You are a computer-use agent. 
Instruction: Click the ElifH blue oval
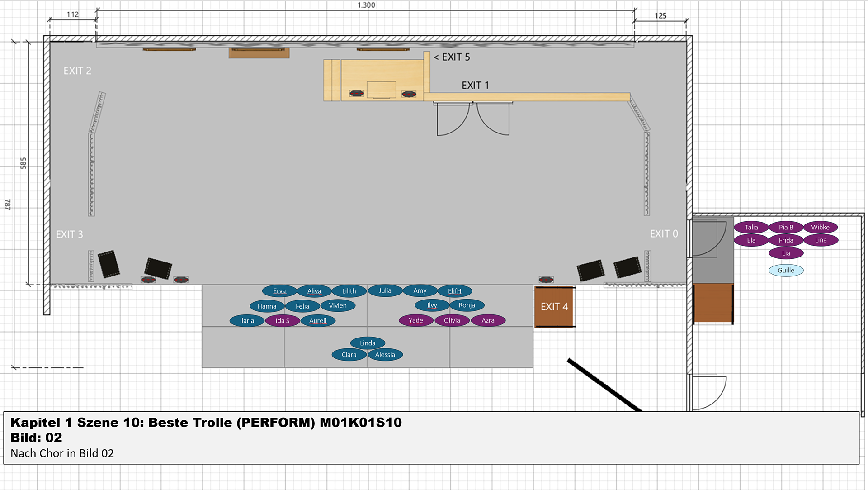click(455, 291)
